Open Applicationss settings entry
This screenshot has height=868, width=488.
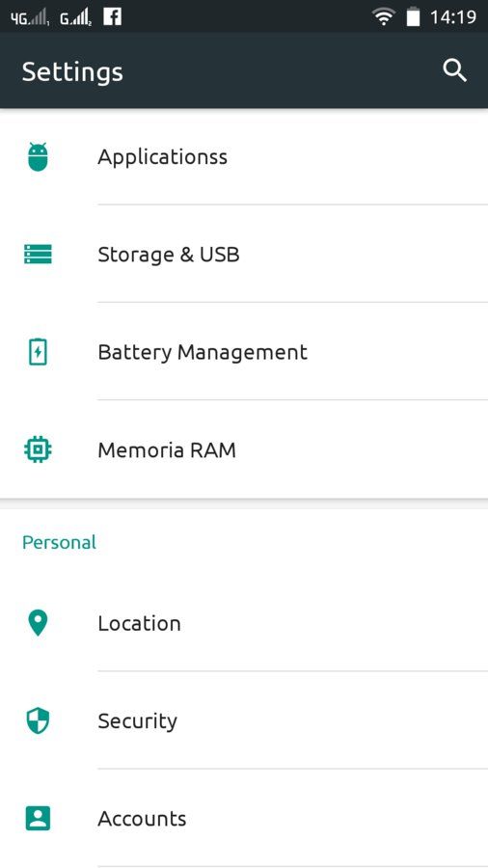pyautogui.click(x=244, y=156)
